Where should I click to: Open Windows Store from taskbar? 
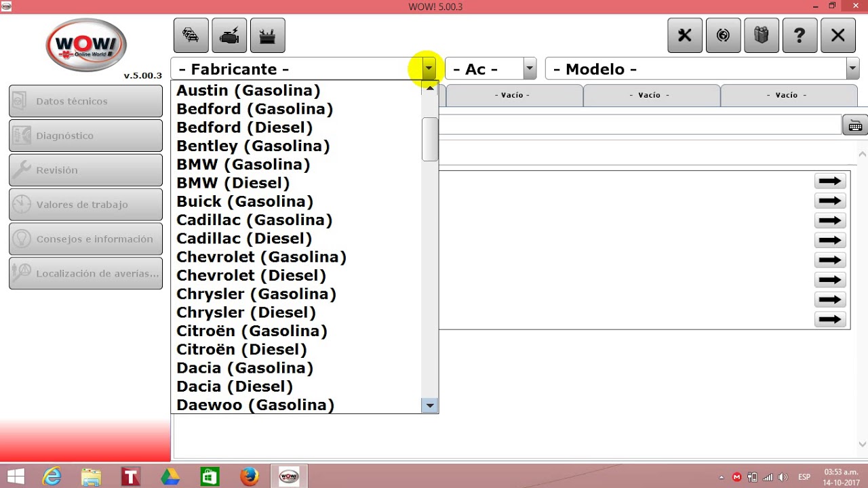click(x=210, y=476)
